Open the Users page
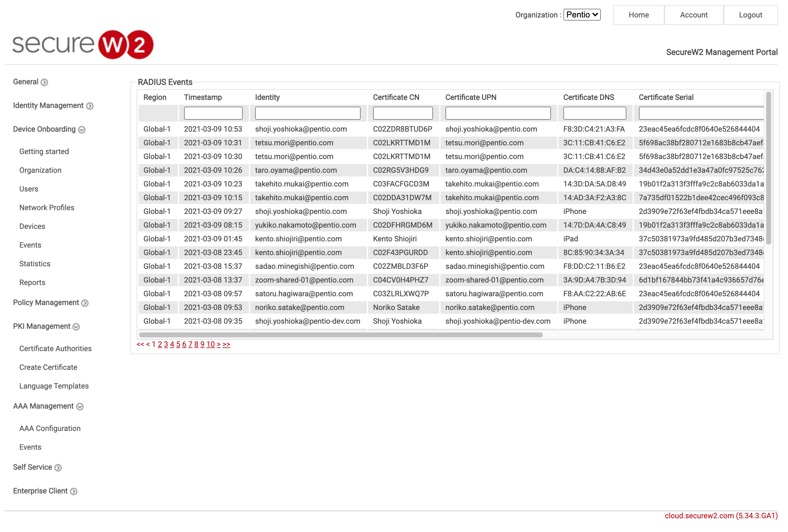The width and height of the screenshot is (788, 532). coord(29,189)
